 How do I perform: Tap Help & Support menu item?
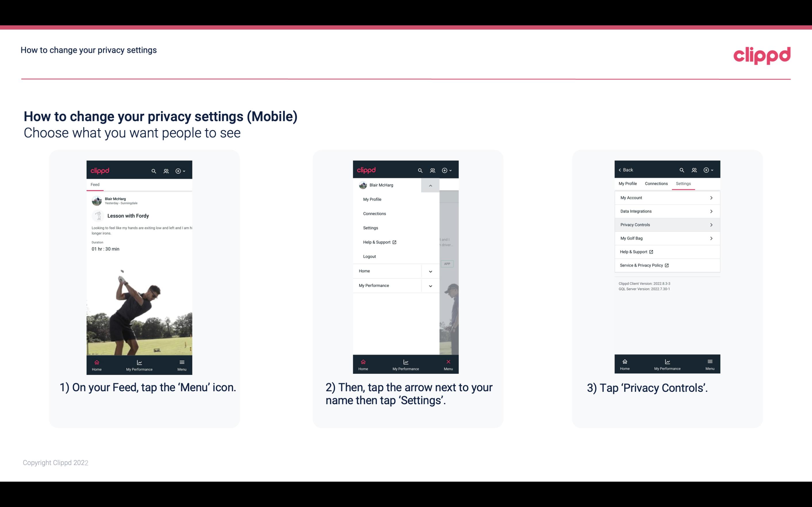point(379,242)
